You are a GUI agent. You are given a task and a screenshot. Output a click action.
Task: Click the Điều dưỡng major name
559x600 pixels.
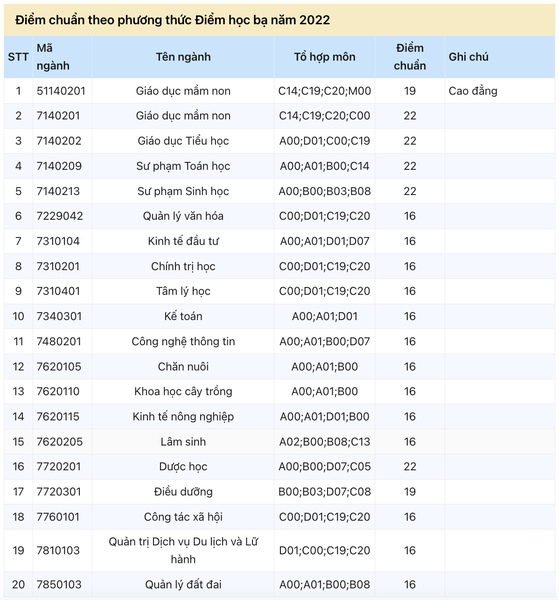pyautogui.click(x=183, y=492)
